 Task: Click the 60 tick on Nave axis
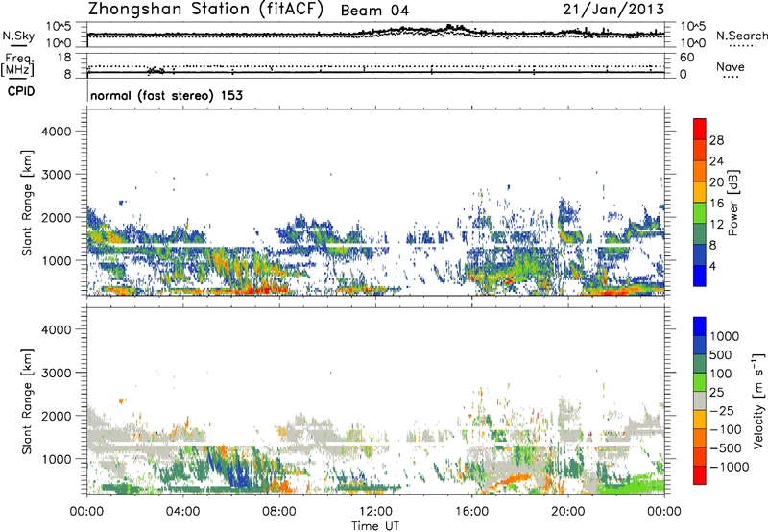pyautogui.click(x=687, y=58)
